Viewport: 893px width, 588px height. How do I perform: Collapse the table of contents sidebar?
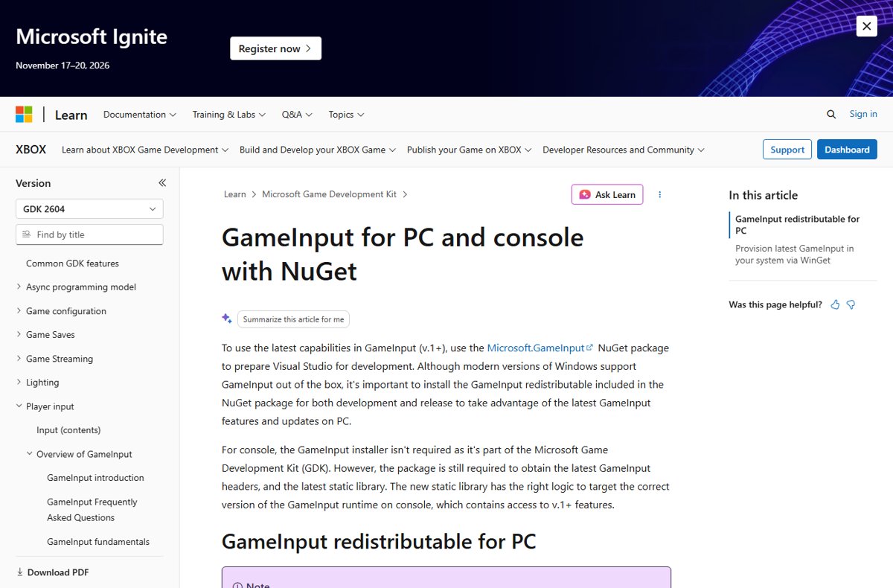coord(162,183)
